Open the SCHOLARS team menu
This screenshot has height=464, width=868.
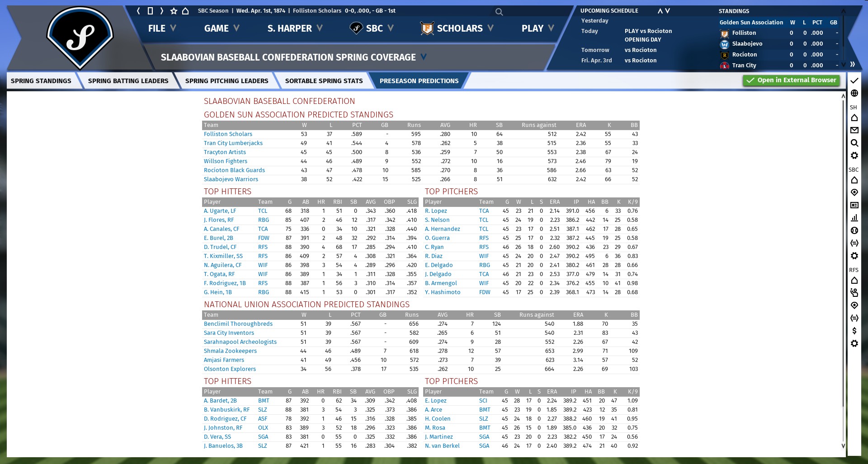(x=457, y=28)
